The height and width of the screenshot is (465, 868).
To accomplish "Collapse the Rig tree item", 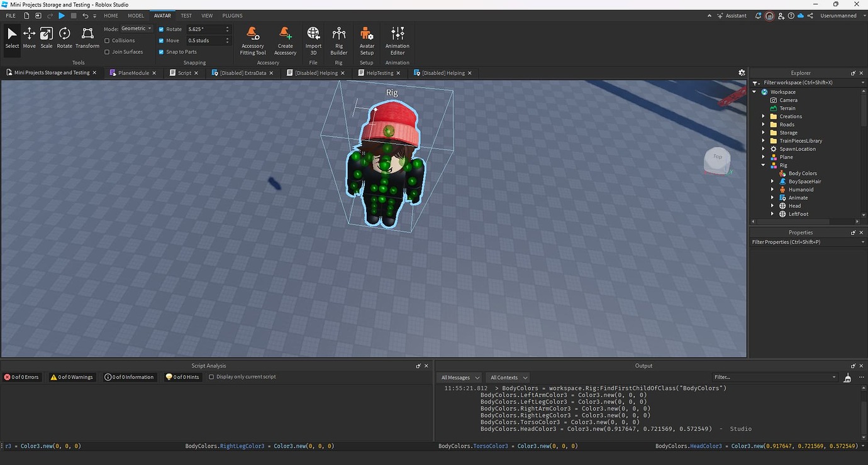I will coord(764,165).
